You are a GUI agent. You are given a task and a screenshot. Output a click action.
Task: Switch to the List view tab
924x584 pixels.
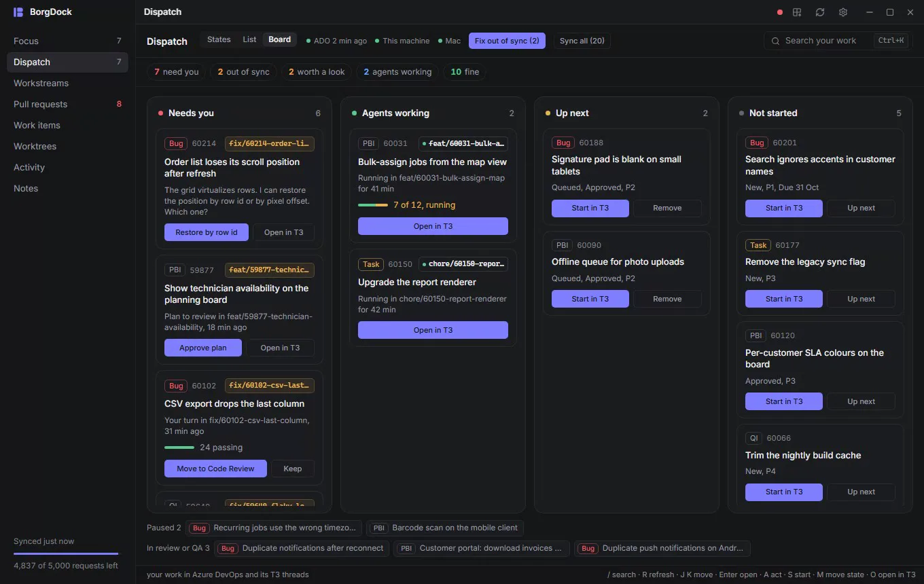click(x=249, y=40)
